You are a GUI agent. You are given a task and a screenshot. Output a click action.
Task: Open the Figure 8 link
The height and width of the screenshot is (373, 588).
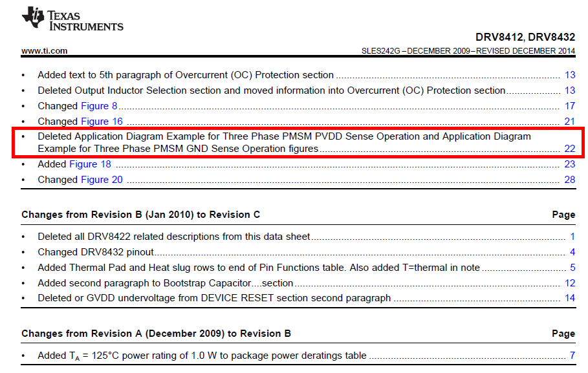click(99, 106)
